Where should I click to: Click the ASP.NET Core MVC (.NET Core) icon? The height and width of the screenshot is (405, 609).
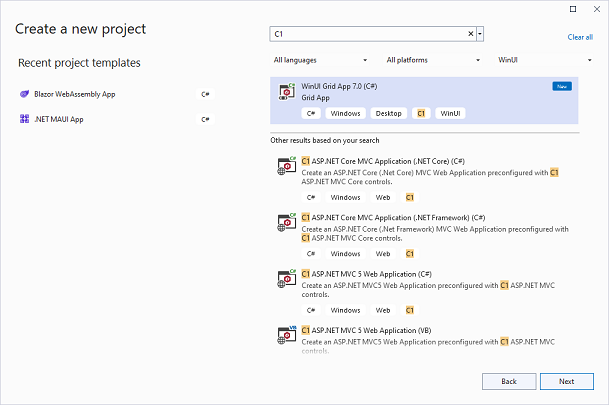click(285, 168)
